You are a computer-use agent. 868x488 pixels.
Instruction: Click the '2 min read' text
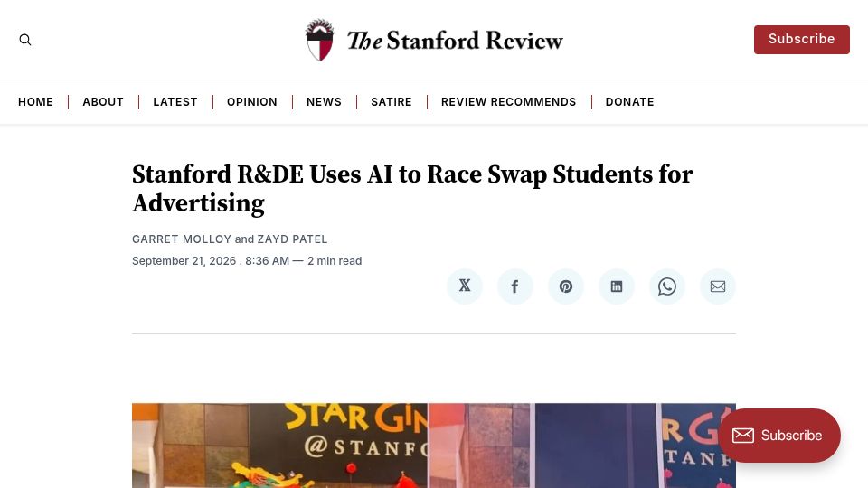[x=335, y=260]
